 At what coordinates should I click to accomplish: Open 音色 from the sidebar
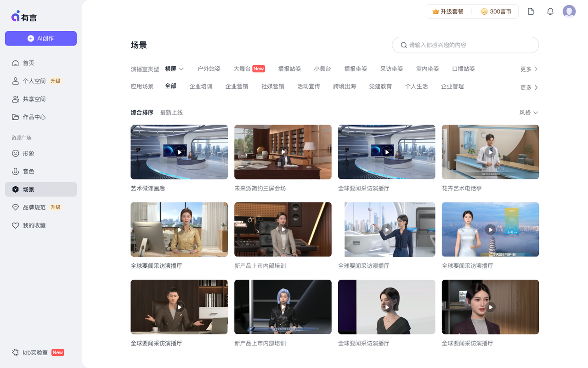28,171
